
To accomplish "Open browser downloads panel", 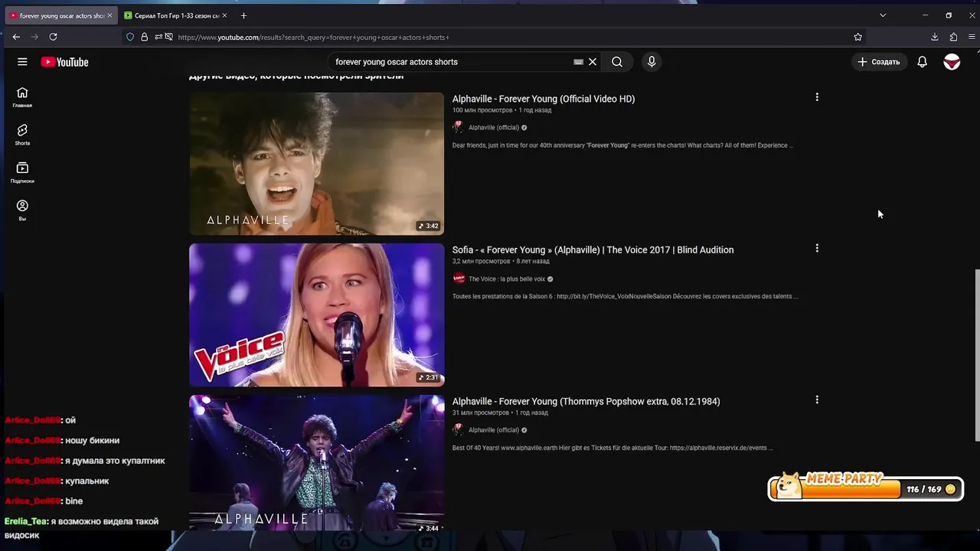I will [x=935, y=37].
